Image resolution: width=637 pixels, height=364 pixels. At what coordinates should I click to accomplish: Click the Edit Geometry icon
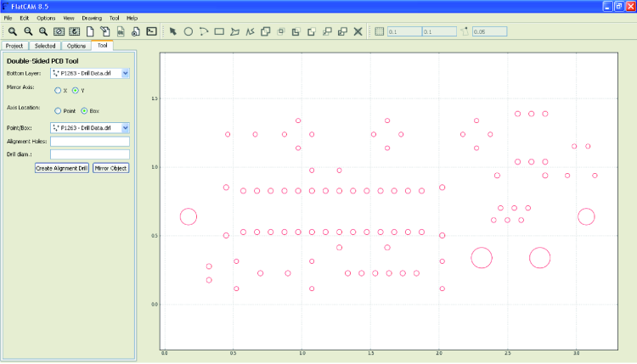105,31
